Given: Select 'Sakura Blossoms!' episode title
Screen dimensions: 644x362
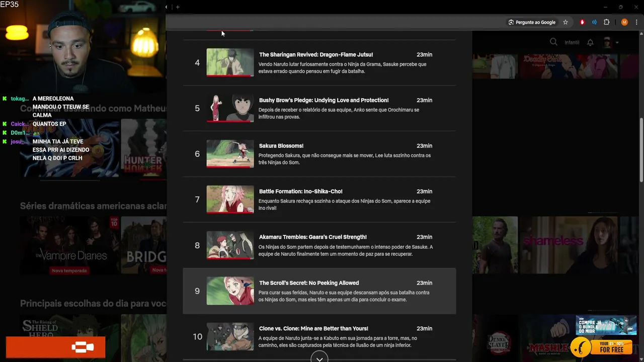Looking at the screenshot, I should (x=281, y=146).
